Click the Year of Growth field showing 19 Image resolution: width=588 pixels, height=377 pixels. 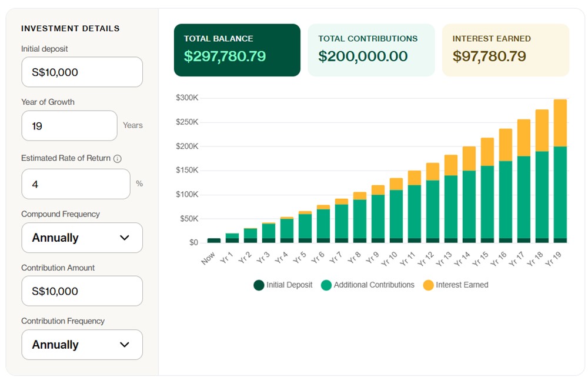point(69,126)
